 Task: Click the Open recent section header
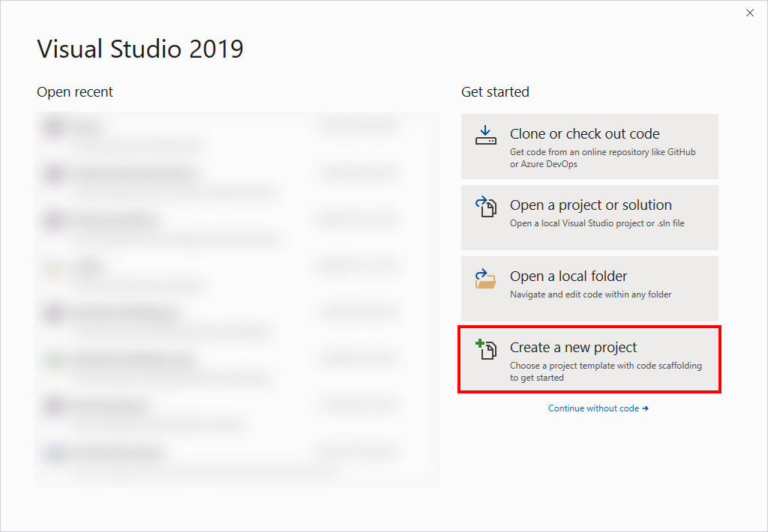click(x=74, y=91)
